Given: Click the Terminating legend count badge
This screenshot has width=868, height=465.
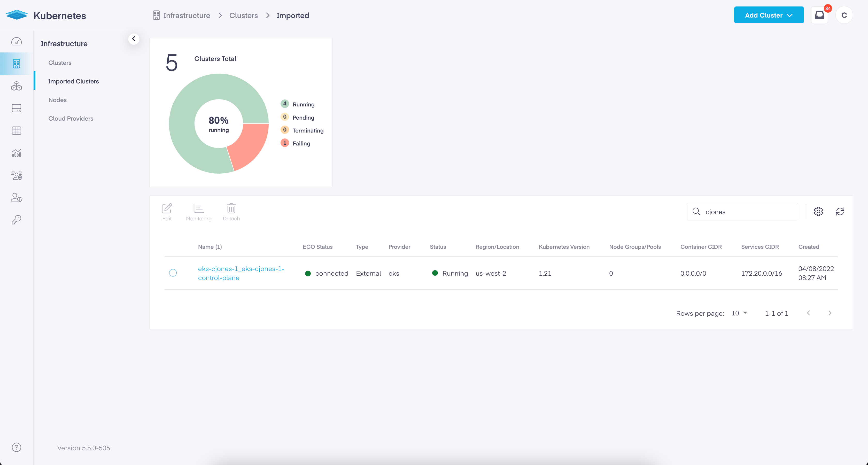Looking at the screenshot, I should point(285,130).
